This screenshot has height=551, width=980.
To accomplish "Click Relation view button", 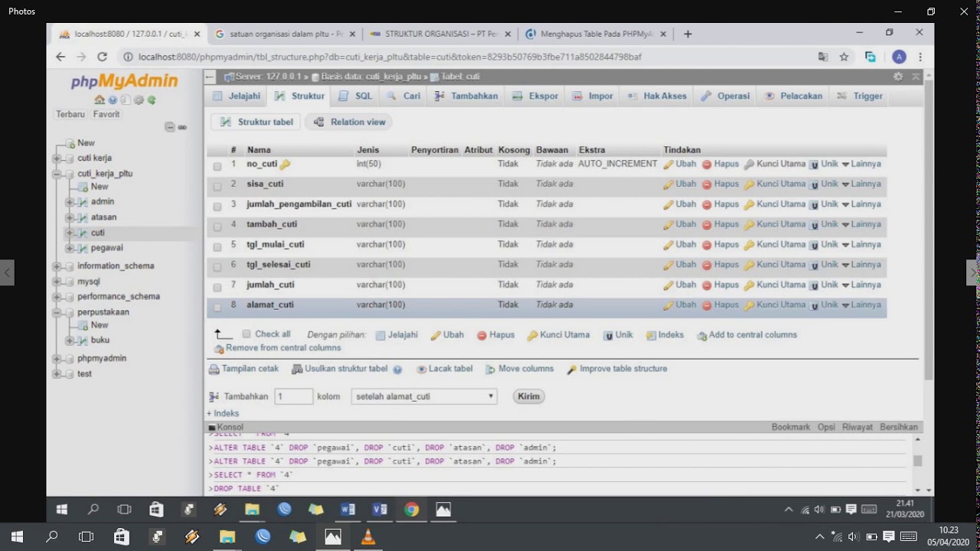I will click(349, 122).
